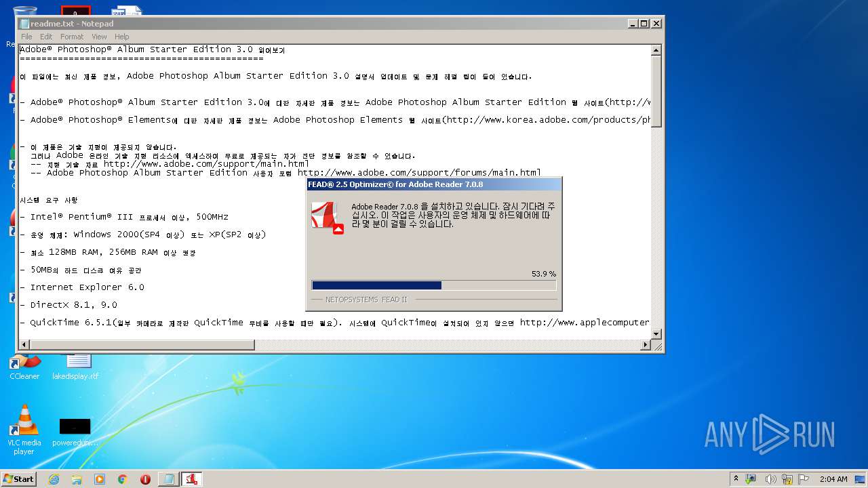The width and height of the screenshot is (868, 488).
Task: Click the 2:04 AM system clock
Action: click(x=833, y=479)
